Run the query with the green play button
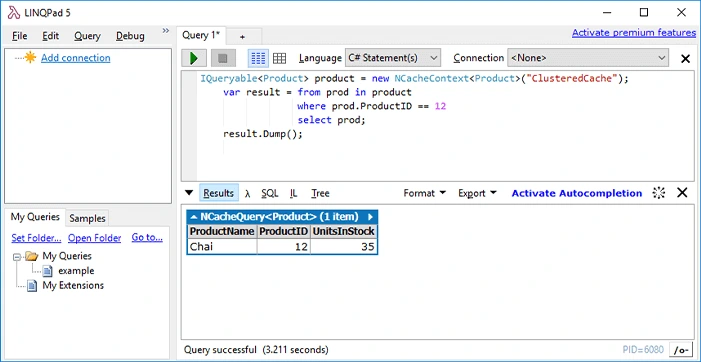 pyautogui.click(x=194, y=58)
